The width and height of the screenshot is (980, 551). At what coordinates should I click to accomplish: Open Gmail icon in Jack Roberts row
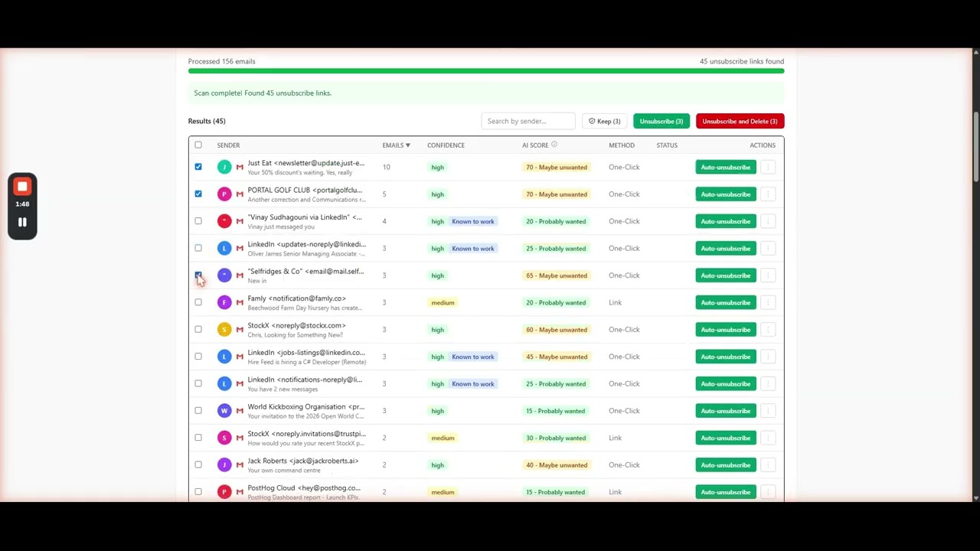(x=240, y=465)
